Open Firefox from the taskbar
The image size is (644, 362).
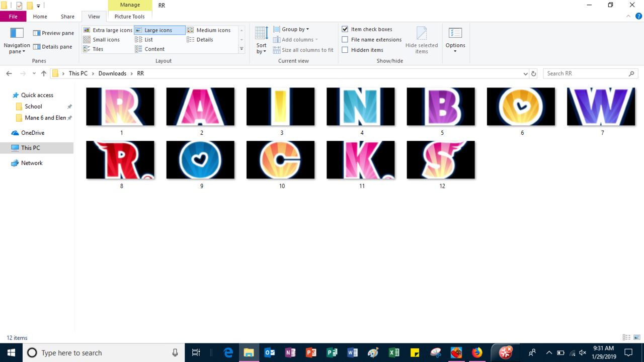coord(476,352)
